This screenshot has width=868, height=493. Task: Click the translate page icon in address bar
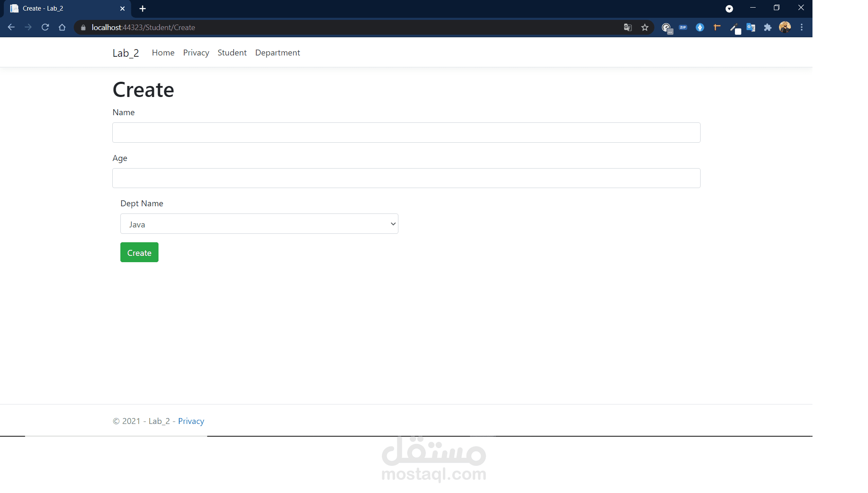(628, 28)
